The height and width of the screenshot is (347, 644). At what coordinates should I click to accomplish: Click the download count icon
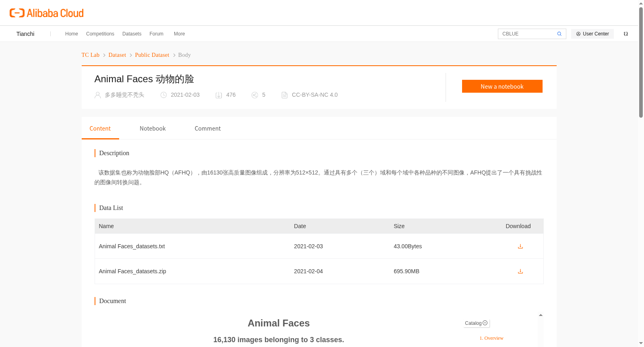point(219,95)
